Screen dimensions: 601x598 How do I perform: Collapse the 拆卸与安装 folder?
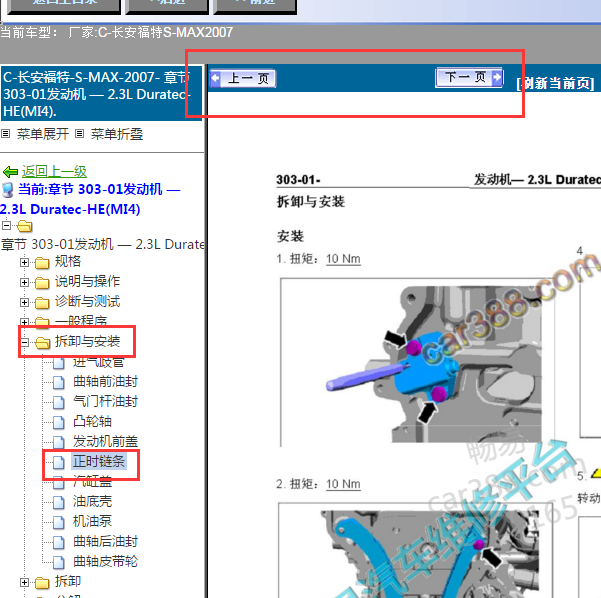[x=24, y=342]
